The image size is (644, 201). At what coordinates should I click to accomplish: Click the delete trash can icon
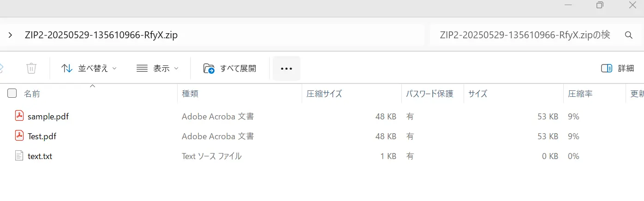(31, 68)
